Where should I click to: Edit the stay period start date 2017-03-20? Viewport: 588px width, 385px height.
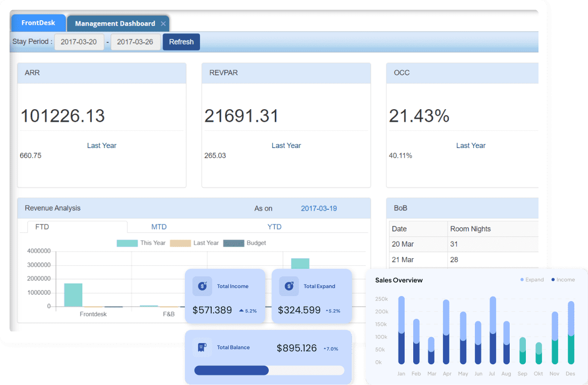(x=79, y=41)
